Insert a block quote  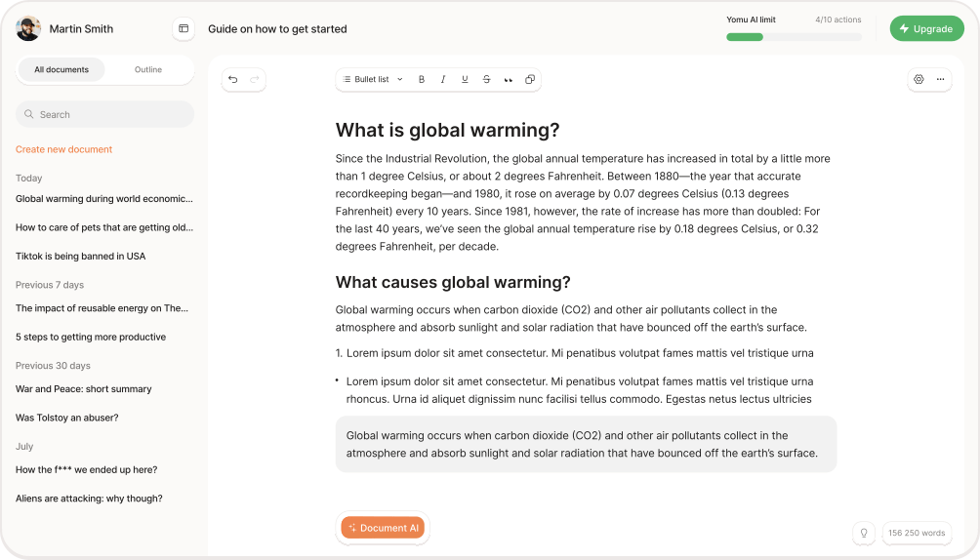(509, 79)
